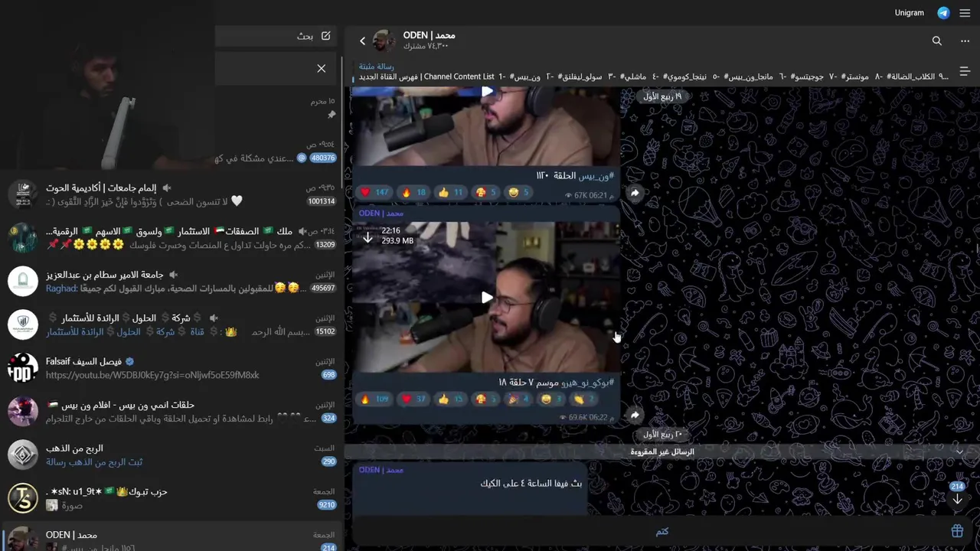Open ODEN | محمد channel title
This screenshot has width=980, height=551.
click(x=429, y=35)
